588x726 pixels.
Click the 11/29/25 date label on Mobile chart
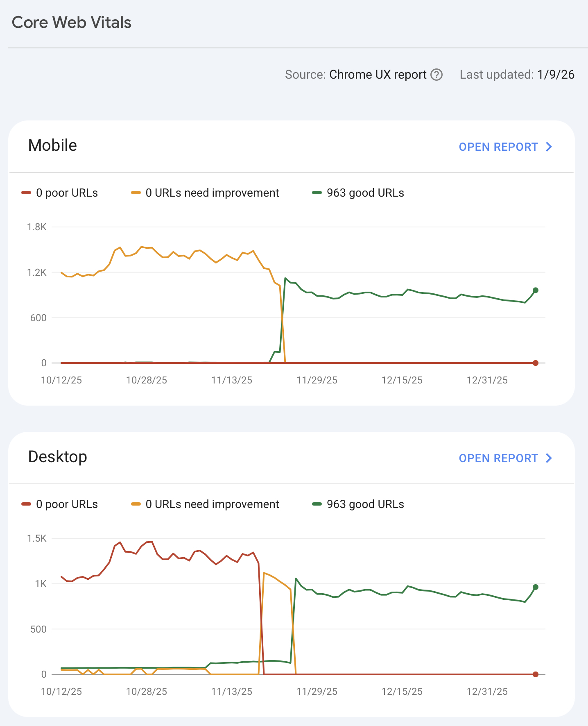(317, 380)
